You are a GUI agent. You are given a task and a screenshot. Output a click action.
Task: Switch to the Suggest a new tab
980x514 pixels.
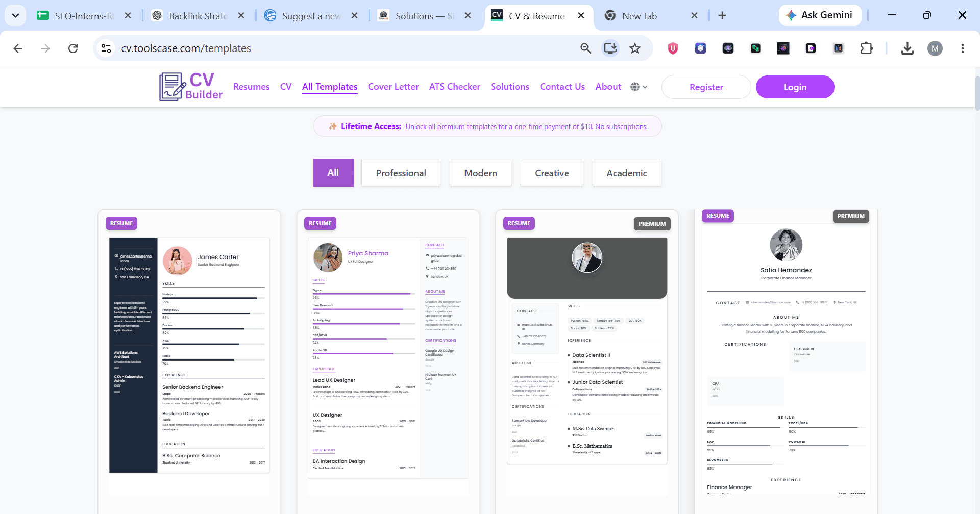click(x=312, y=16)
